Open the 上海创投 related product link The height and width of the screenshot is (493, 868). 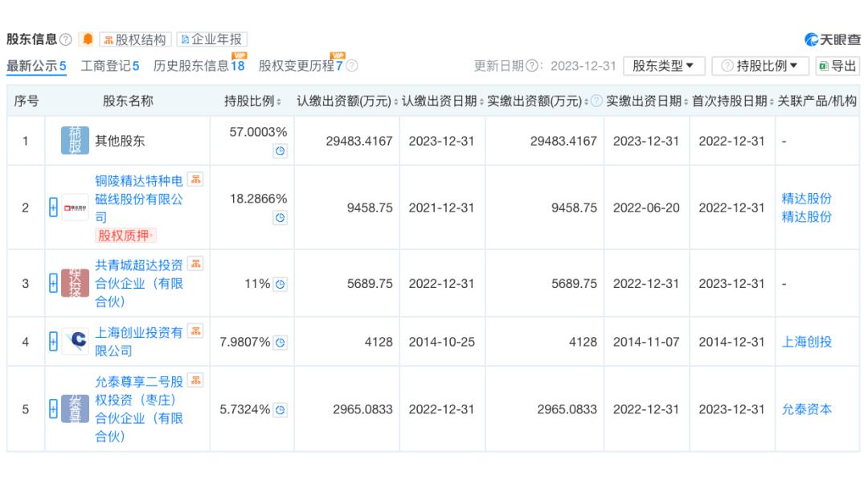(806, 342)
